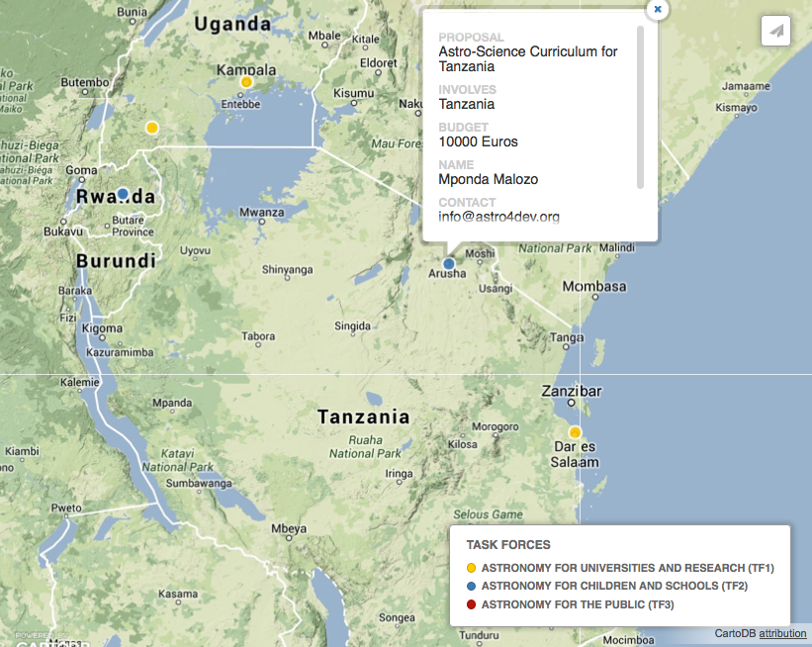Click the yellow TF1 legend dot
This screenshot has height=647, width=812.
tap(470, 568)
